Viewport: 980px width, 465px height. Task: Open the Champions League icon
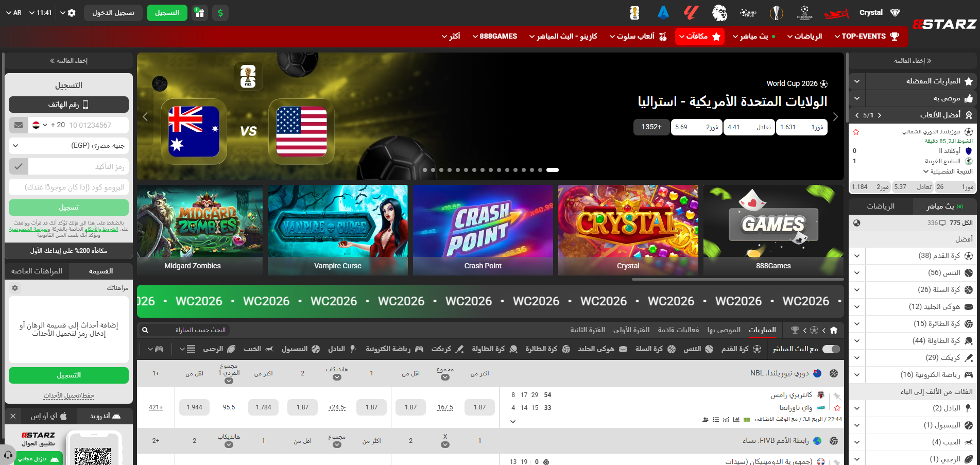pyautogui.click(x=804, y=12)
